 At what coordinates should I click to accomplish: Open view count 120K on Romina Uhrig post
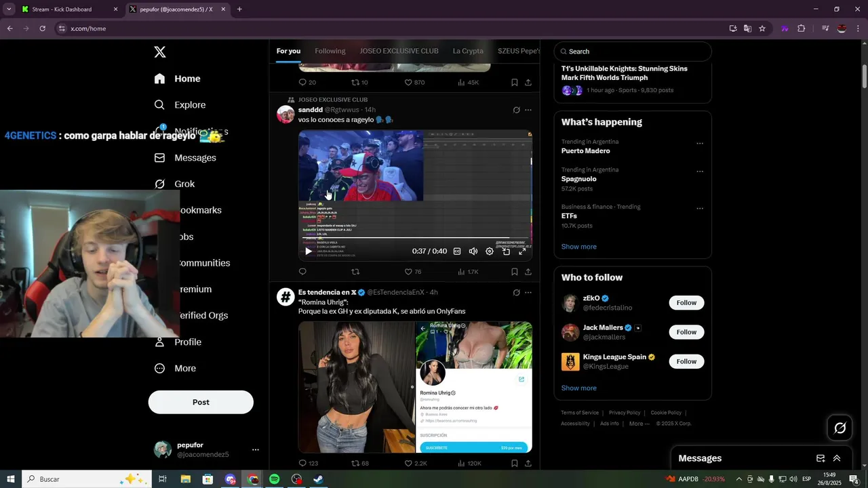469,464
